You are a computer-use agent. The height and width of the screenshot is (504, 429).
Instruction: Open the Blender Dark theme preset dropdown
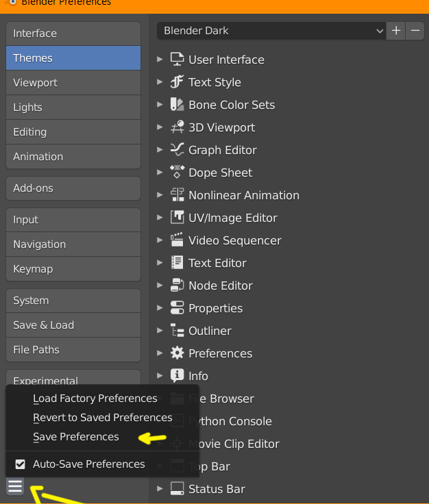271,31
